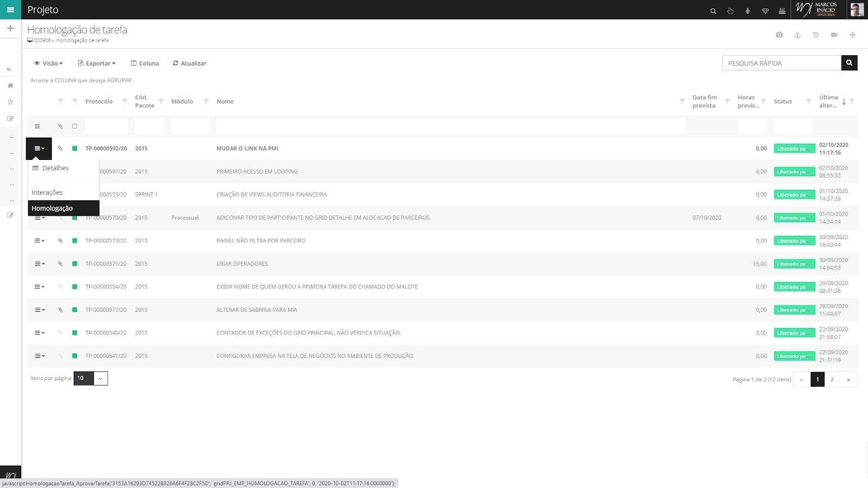Screen dimensions: 868x488
Task: Toggle green selection box of row TP-00000577/20
Action: [75, 310]
